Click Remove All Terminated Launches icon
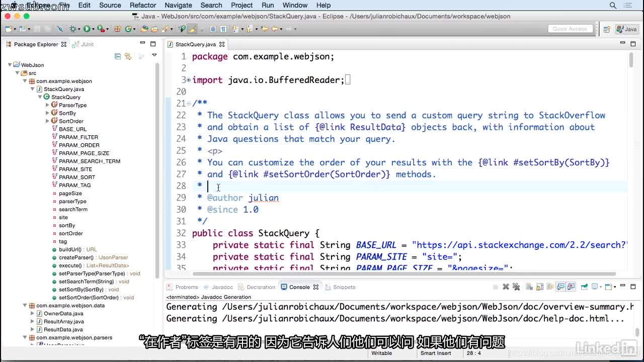The width and height of the screenshot is (644, 362). 516,287
